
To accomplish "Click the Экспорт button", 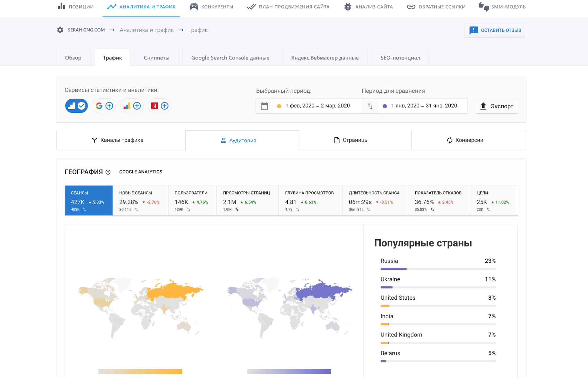I will pyautogui.click(x=497, y=106).
